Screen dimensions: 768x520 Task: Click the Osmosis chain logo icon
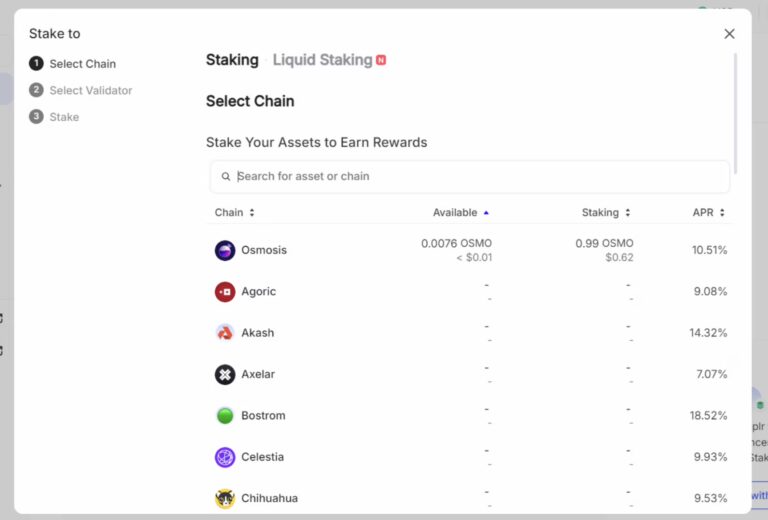click(225, 250)
